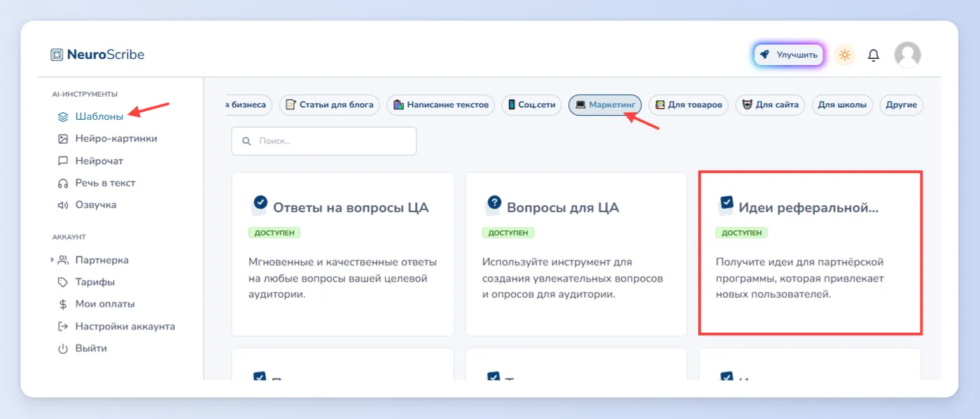Go to Нейрочат in the sidebar
Screen dimensions: 980x419
coord(99,161)
